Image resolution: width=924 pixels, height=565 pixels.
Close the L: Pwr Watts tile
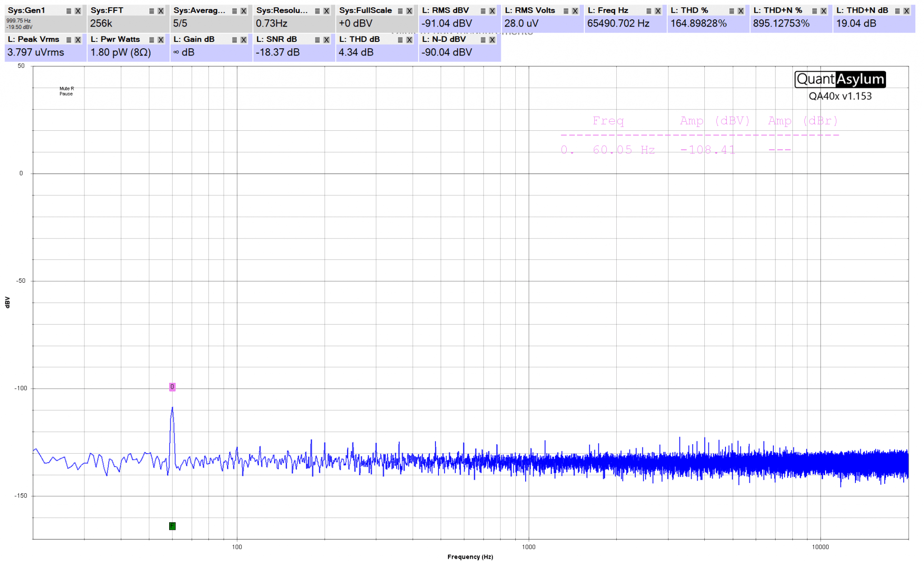pos(161,40)
